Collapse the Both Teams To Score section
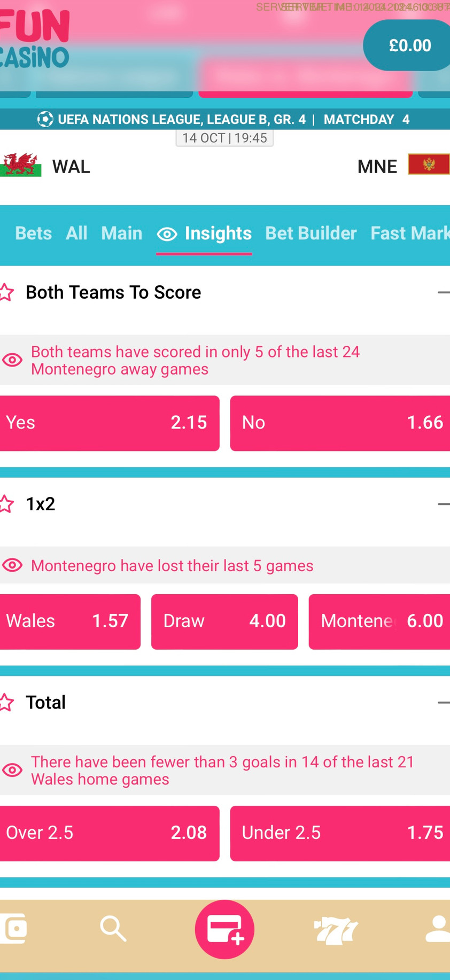Viewport: 450px width, 980px height. pyautogui.click(x=443, y=292)
